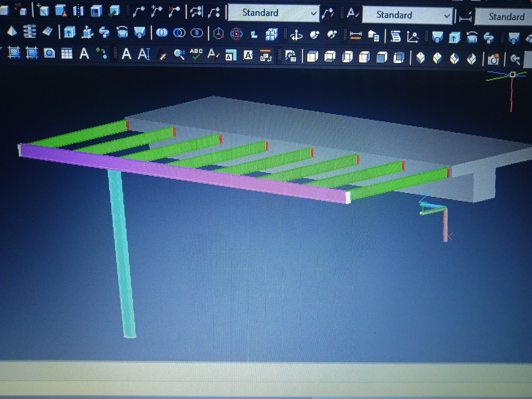Click the Insert Table icon
The image size is (532, 399).
pos(67,53)
